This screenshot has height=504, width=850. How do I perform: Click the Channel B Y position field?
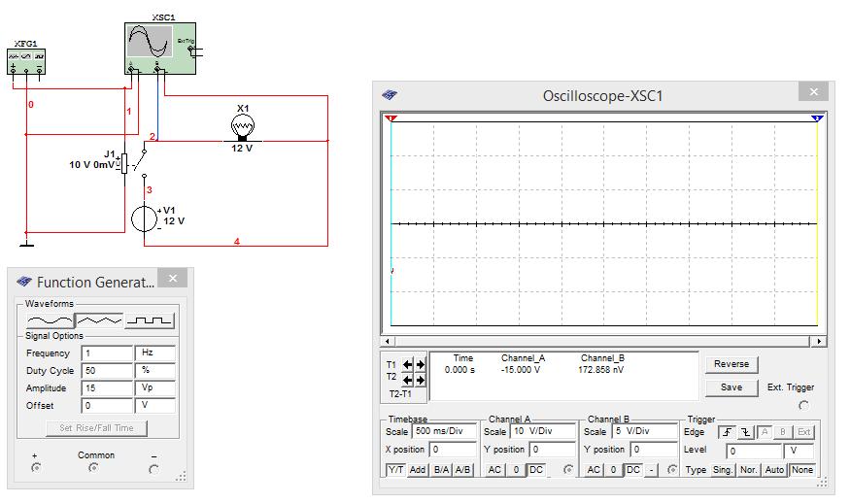point(655,450)
